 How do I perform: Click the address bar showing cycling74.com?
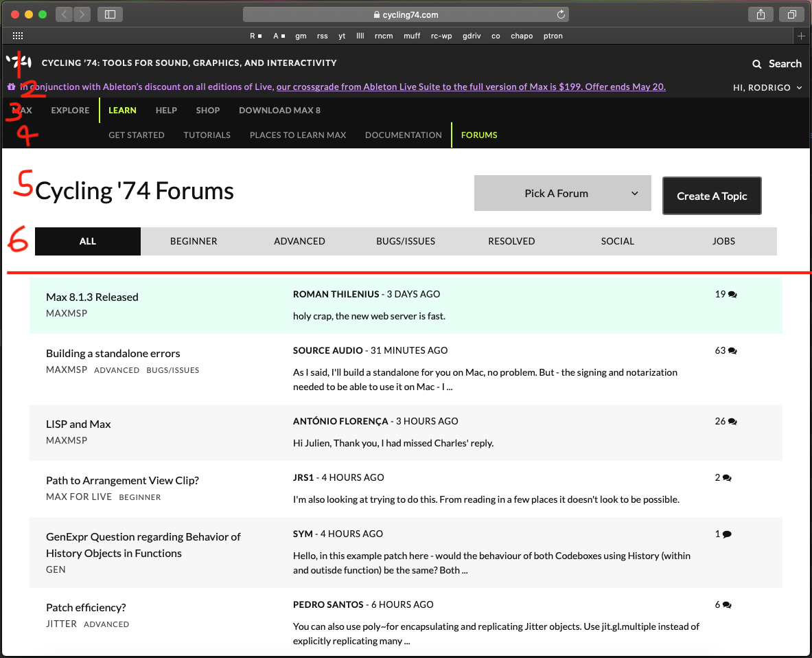(406, 14)
